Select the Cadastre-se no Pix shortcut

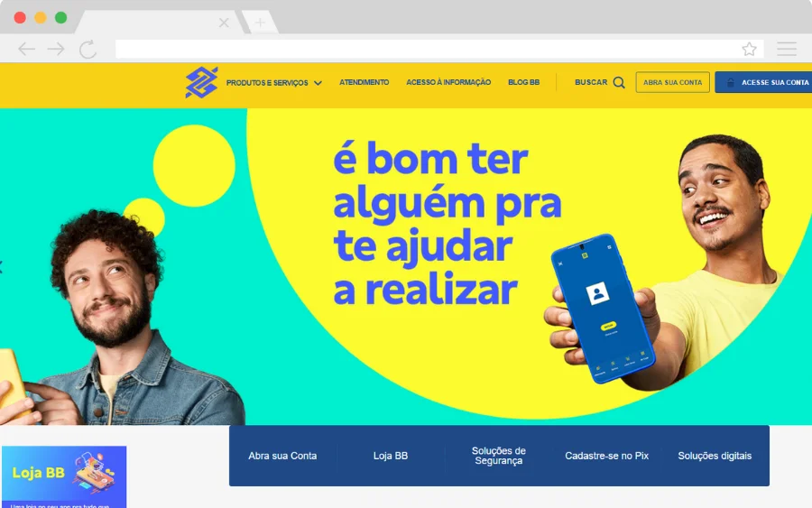pyautogui.click(x=606, y=456)
